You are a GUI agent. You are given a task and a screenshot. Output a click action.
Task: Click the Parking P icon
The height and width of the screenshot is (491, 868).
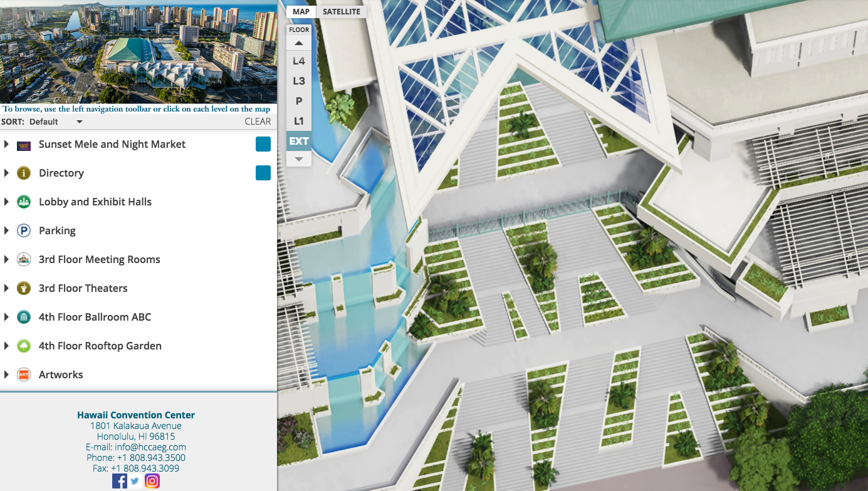[24, 230]
